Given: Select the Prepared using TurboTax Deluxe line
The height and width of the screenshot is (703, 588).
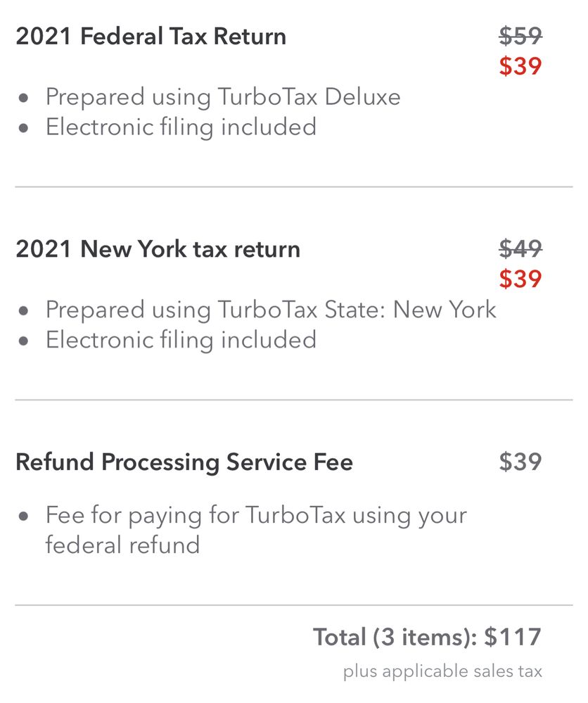Looking at the screenshot, I should pyautogui.click(x=223, y=96).
